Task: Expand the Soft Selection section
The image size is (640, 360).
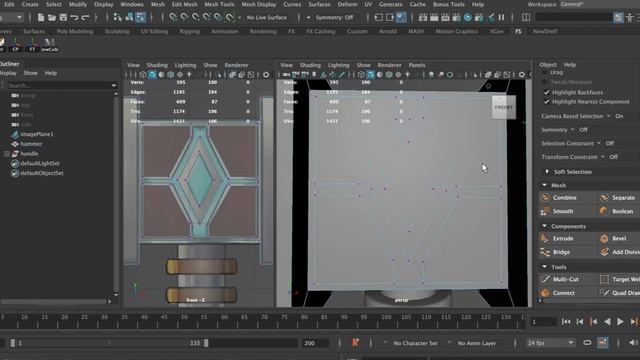Action: point(547,171)
